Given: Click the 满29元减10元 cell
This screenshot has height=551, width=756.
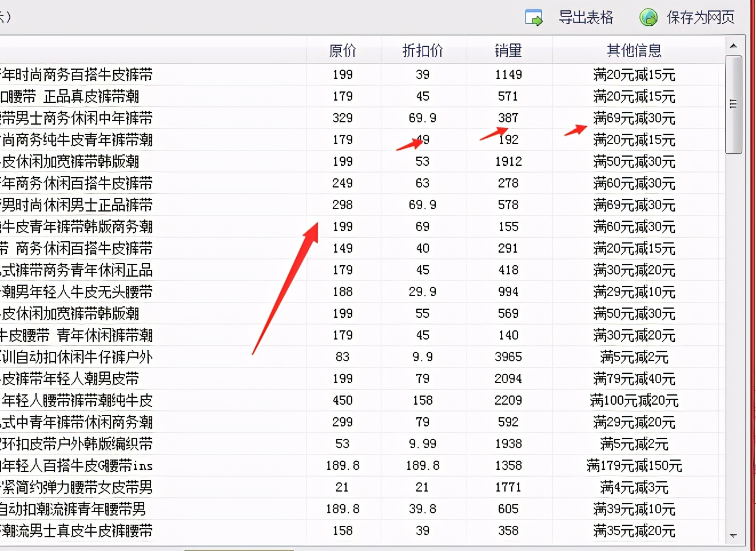Looking at the screenshot, I should 635,292.
